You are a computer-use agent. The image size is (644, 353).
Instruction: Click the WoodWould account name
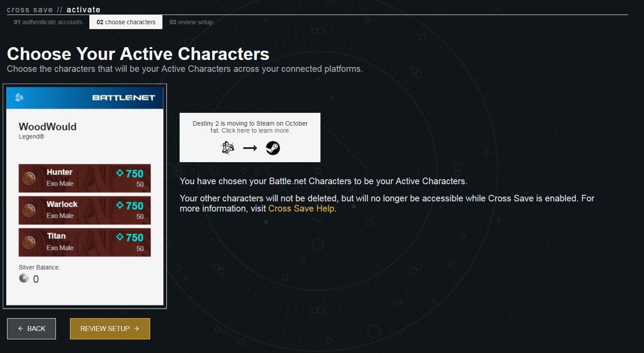click(x=48, y=127)
